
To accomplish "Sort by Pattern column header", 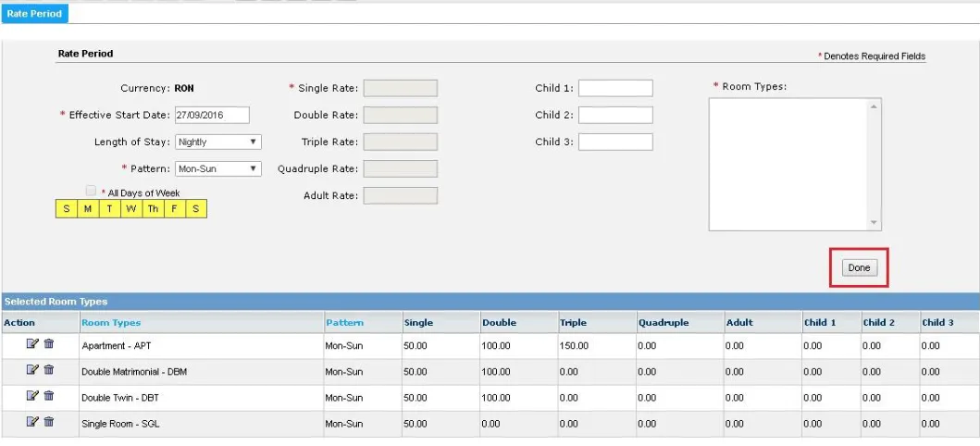I will (344, 323).
